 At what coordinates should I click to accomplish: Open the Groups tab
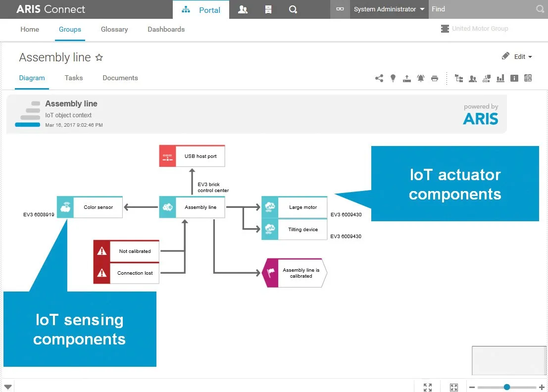point(70,29)
